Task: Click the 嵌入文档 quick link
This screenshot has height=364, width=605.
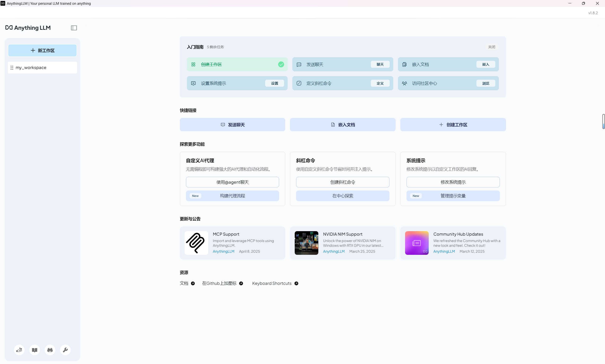Action: click(343, 125)
